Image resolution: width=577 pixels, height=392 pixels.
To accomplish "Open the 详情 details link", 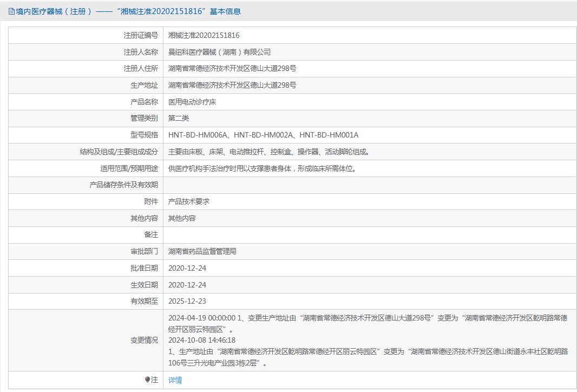I will coord(175,380).
